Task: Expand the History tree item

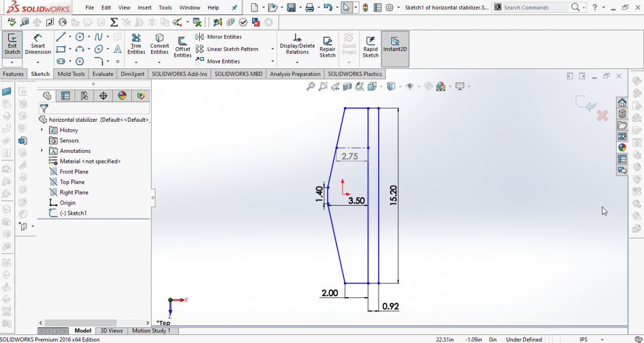Action: [42, 130]
